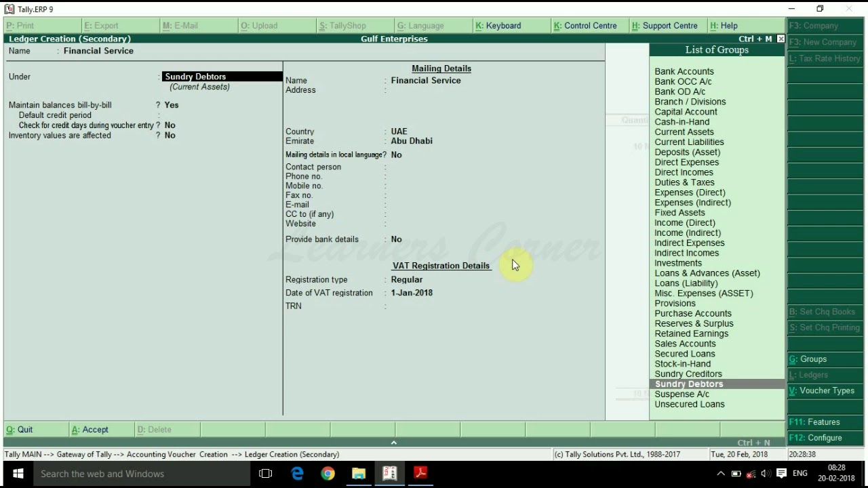868x488 pixels.
Task: Switch to Tally app in taskbar
Action: pos(390,474)
